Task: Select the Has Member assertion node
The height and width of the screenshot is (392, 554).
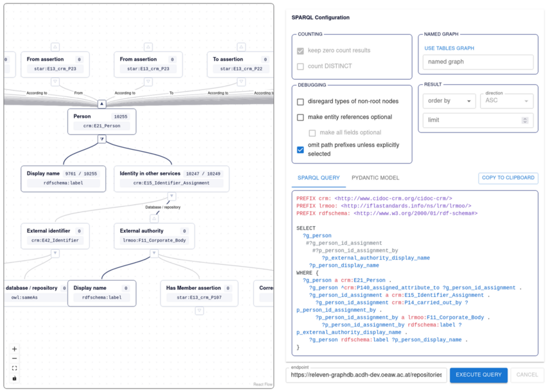Action: (x=199, y=293)
